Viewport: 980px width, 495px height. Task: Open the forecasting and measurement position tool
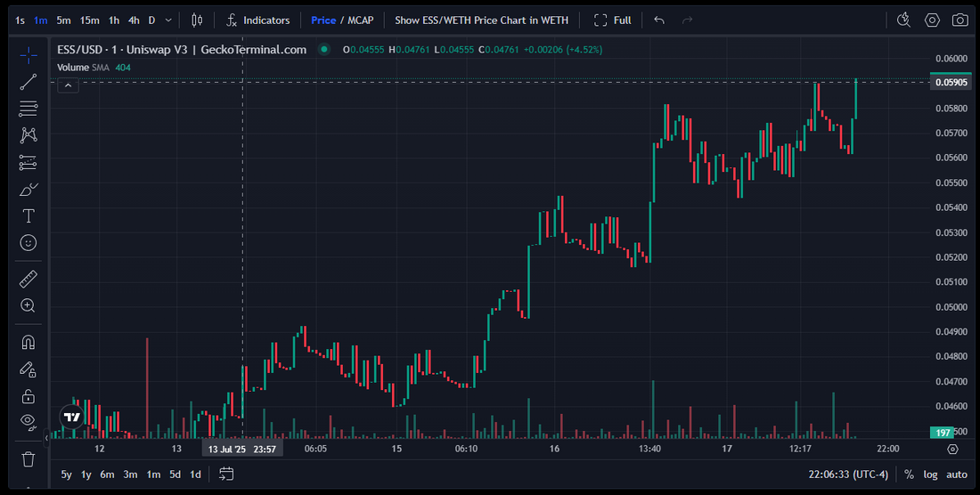click(x=29, y=162)
